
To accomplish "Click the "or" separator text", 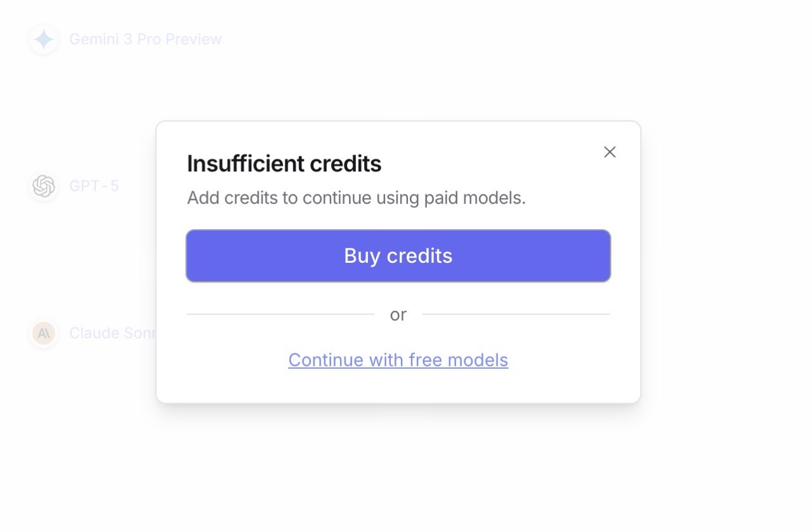I will [398, 315].
